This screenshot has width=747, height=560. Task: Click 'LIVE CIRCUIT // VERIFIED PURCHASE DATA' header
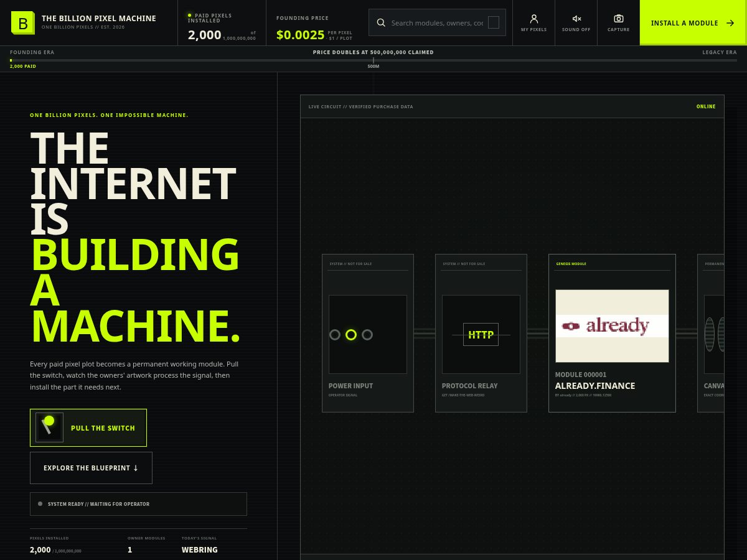pos(361,106)
